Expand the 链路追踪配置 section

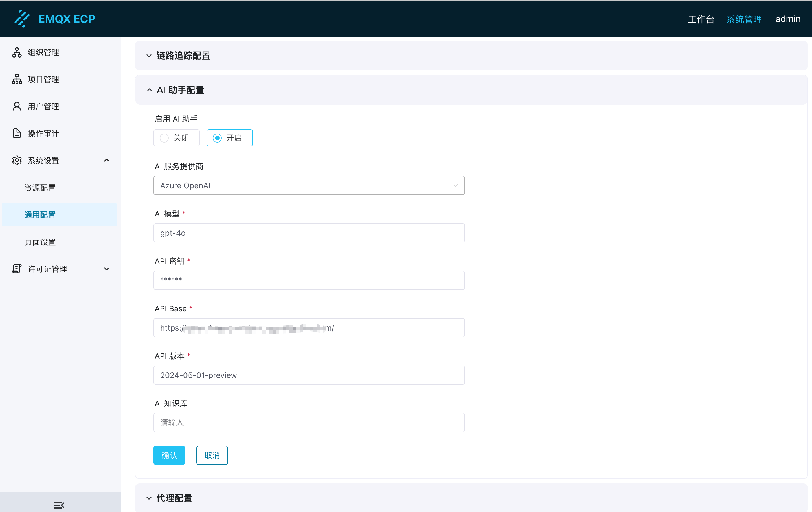tap(149, 56)
